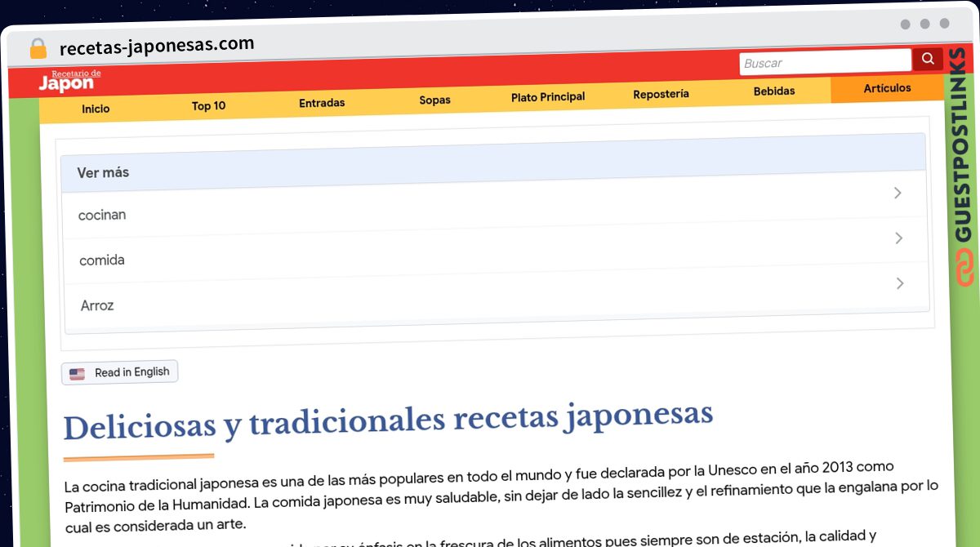Expand the cocinan row chevron
Image resolution: width=980 pixels, height=547 pixels.
click(x=898, y=193)
